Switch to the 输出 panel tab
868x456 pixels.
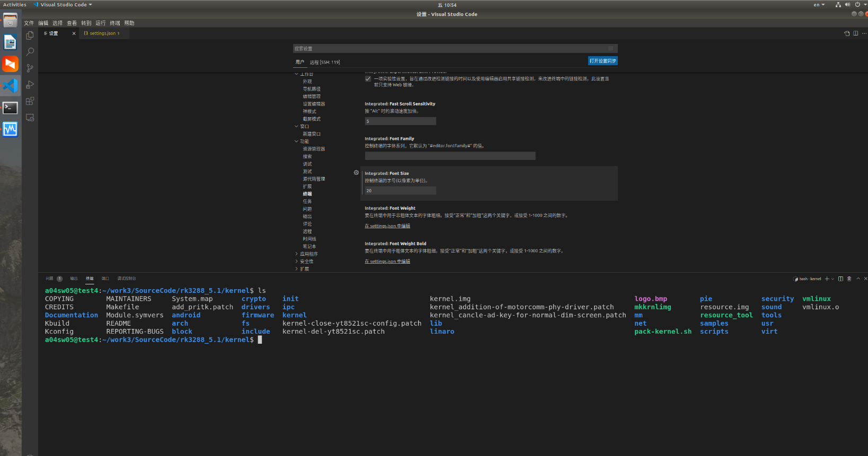(74, 279)
